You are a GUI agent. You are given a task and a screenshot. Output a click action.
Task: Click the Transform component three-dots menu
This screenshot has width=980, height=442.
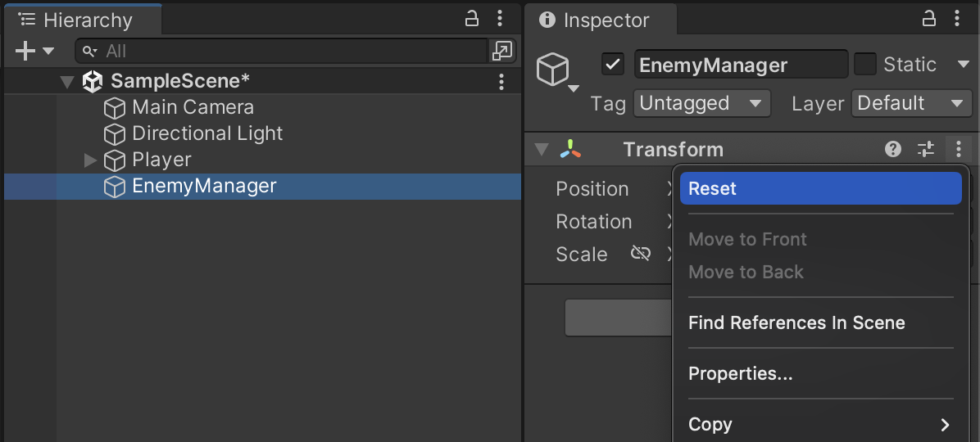click(958, 149)
